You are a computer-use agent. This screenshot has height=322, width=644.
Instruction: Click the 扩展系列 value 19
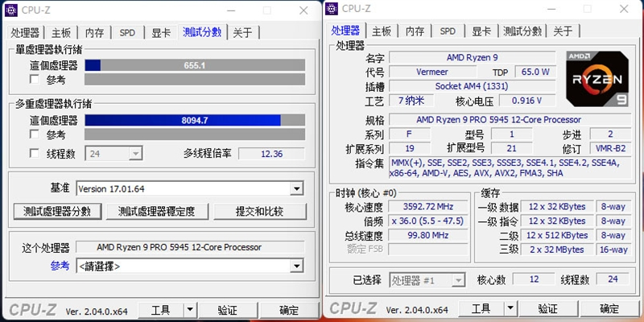(x=410, y=148)
